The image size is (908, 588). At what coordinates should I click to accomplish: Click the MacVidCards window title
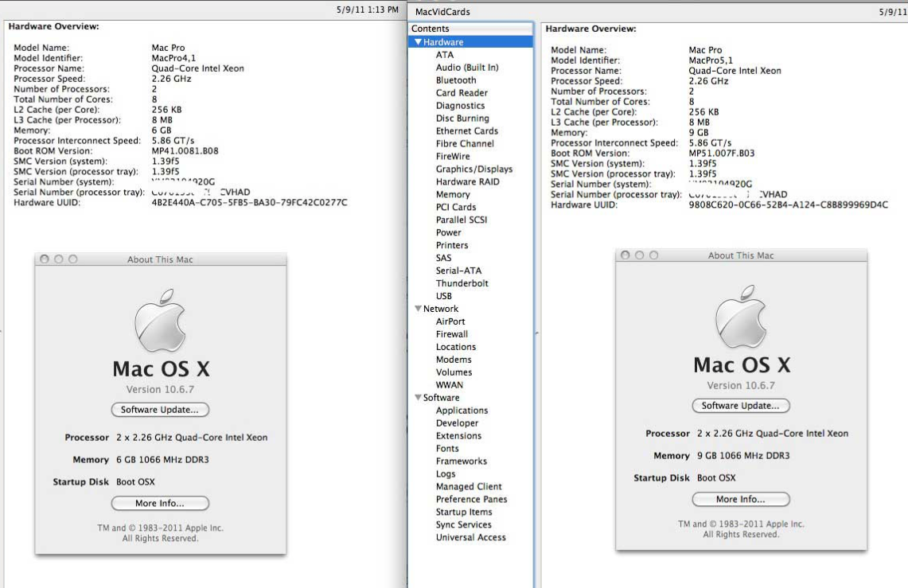point(442,12)
